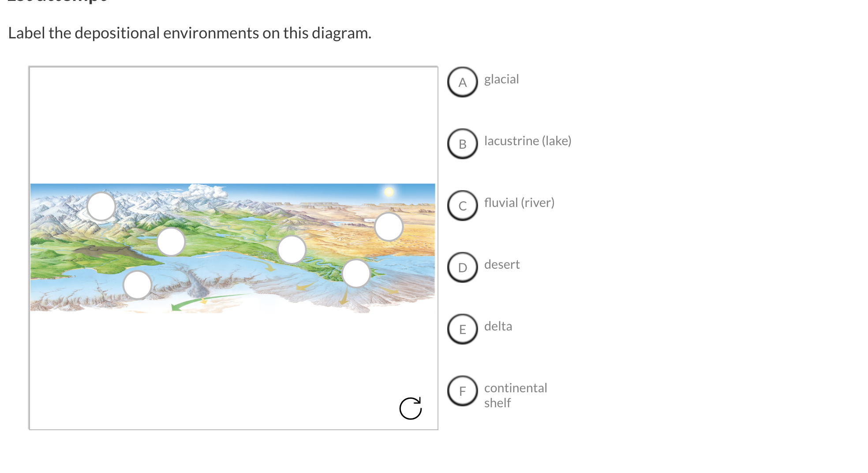Click the fluvial river answer text
868x473 pixels.
tap(519, 203)
